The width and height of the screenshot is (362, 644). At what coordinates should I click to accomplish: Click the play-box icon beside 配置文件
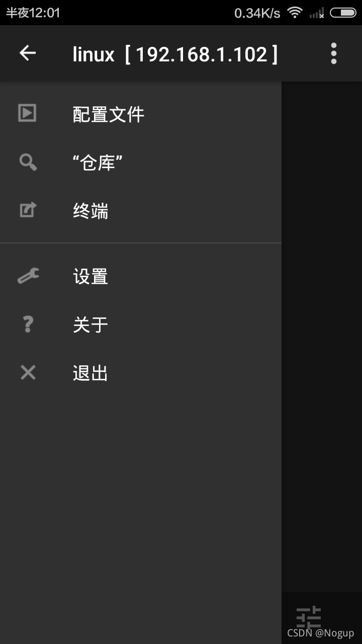(x=27, y=113)
